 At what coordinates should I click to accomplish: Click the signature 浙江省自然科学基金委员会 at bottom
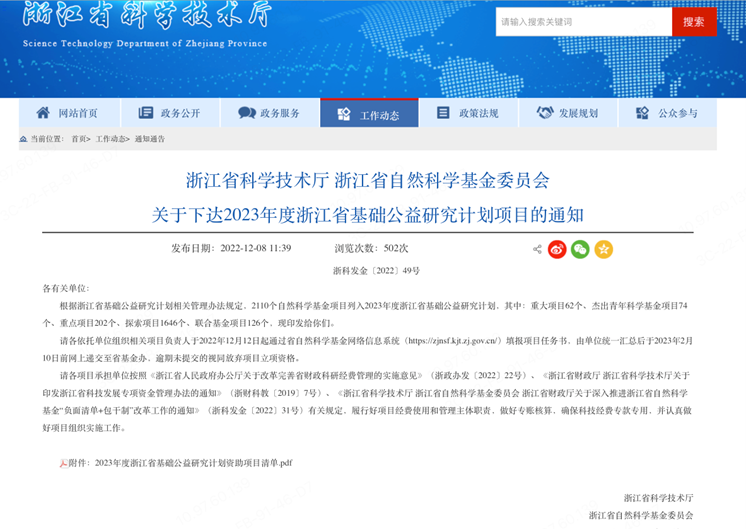coord(641,515)
